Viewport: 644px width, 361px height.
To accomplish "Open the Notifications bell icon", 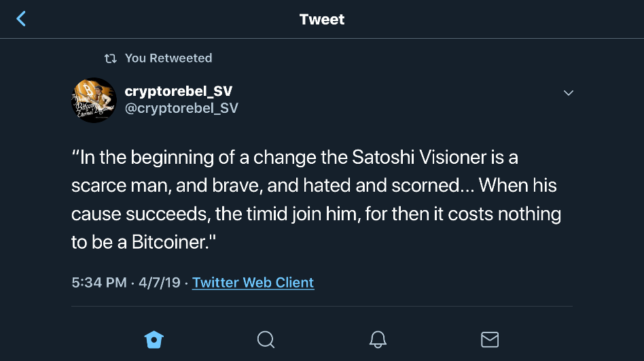I will click(x=378, y=339).
